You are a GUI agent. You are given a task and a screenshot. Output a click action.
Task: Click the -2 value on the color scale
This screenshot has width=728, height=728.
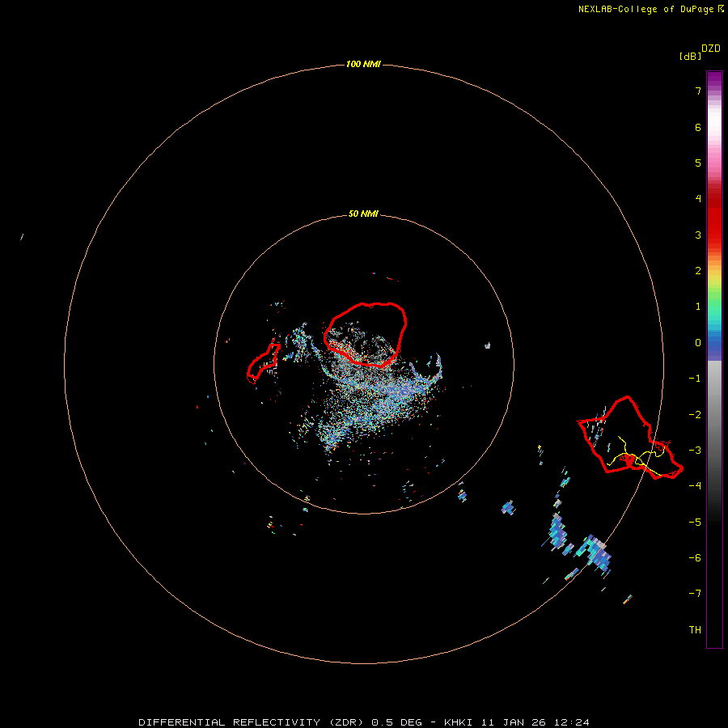695,415
